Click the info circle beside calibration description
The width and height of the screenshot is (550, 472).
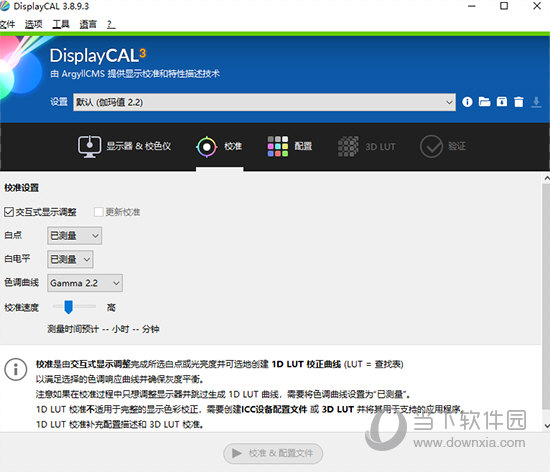click(x=15, y=369)
